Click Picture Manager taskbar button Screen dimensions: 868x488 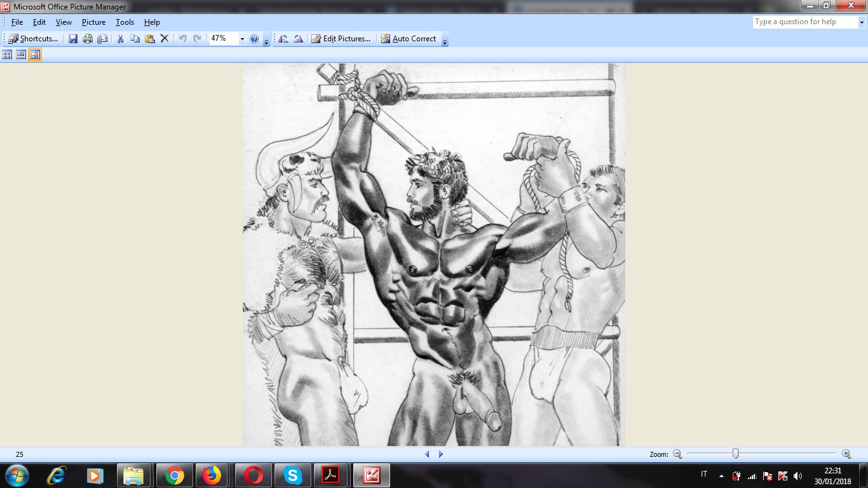(x=371, y=475)
